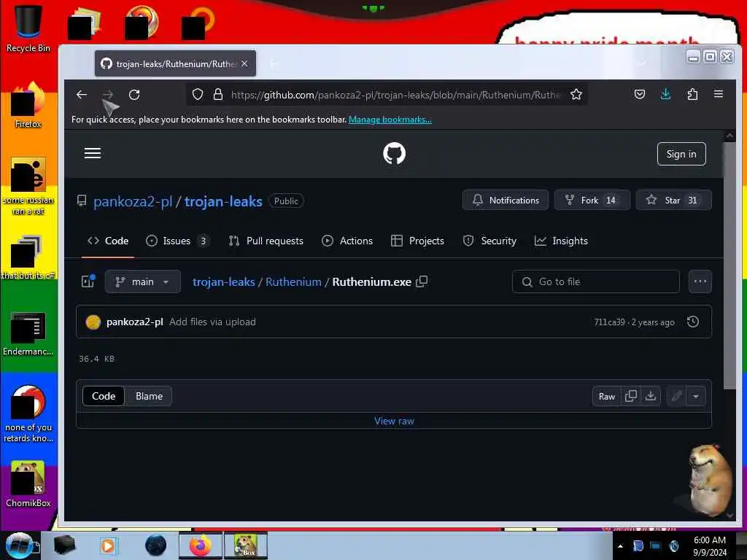Reload the page with the refresh icon
747x560 pixels.
(134, 95)
